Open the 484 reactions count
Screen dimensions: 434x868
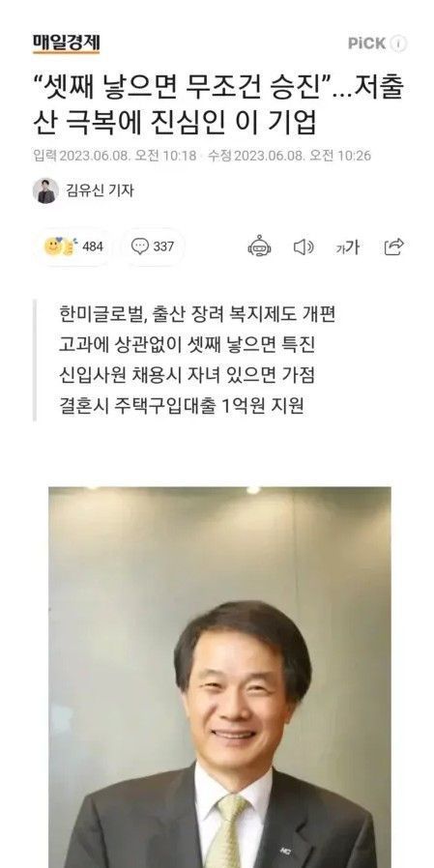pos(93,246)
